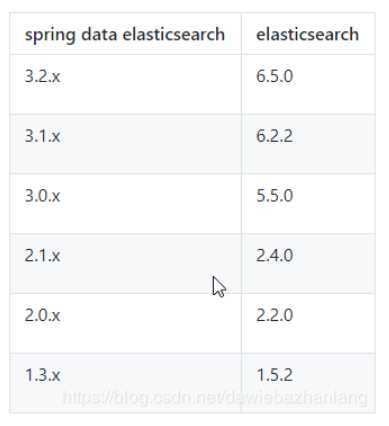Click the 1.5.2 elasticsearch cell
Image resolution: width=389 pixels, height=426 pixels.
(x=308, y=383)
